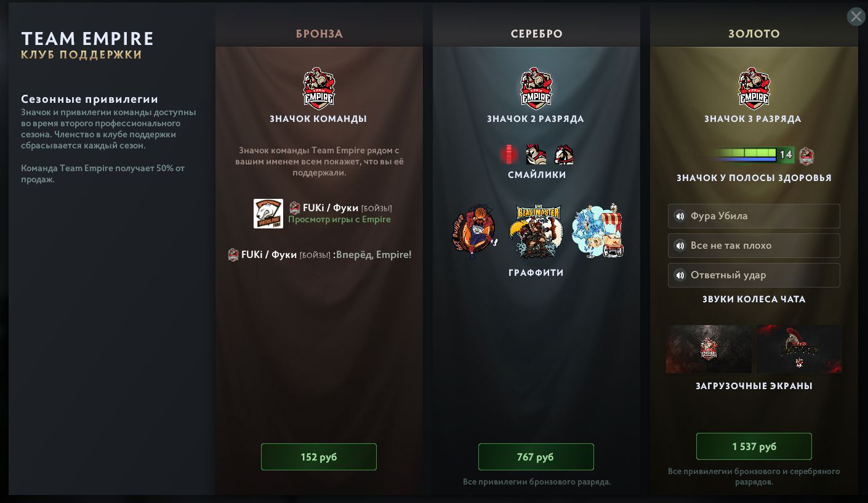Open the right spartan loading screen thumbnail

(x=799, y=349)
